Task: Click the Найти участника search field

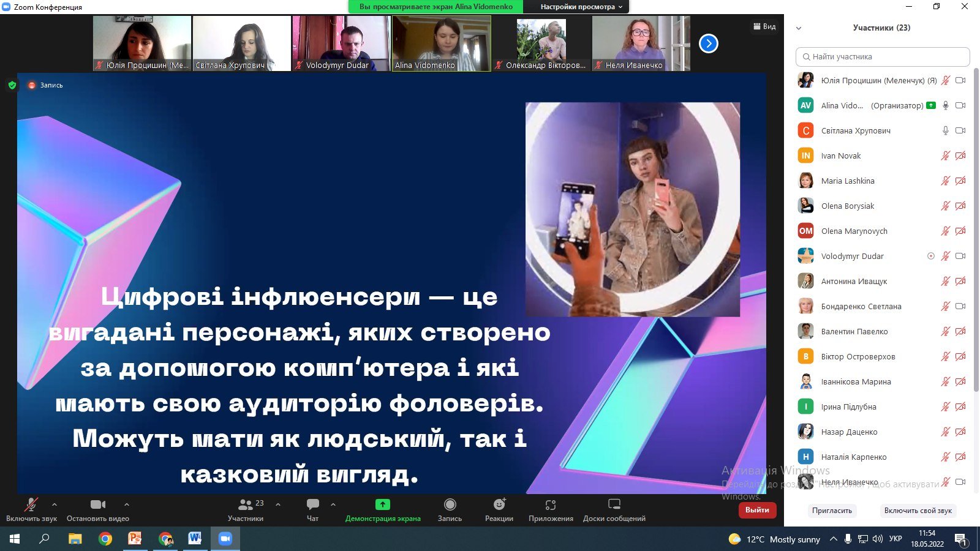Action: [x=883, y=56]
